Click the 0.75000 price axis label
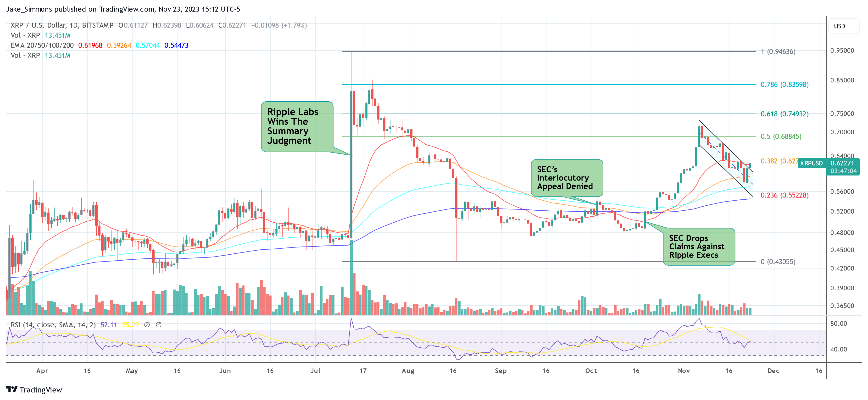Viewport: 868px width, 400px height. click(842, 114)
